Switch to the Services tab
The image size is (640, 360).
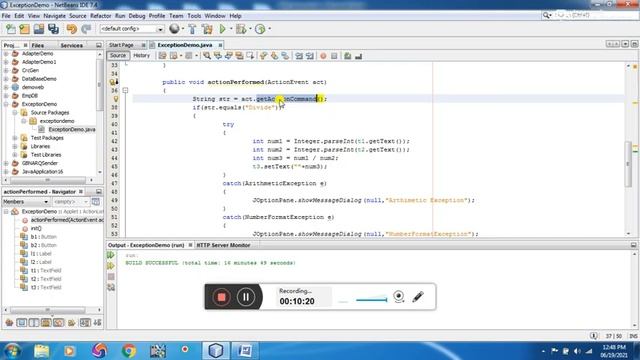point(71,45)
